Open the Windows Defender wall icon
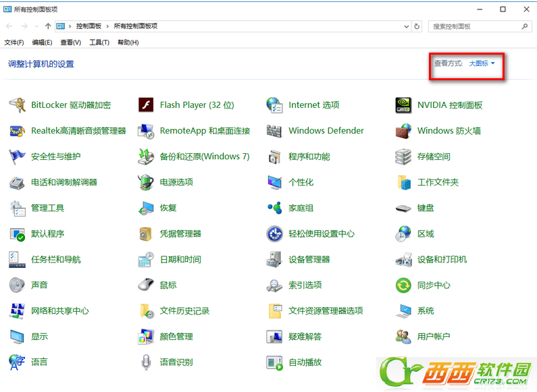 [275, 131]
